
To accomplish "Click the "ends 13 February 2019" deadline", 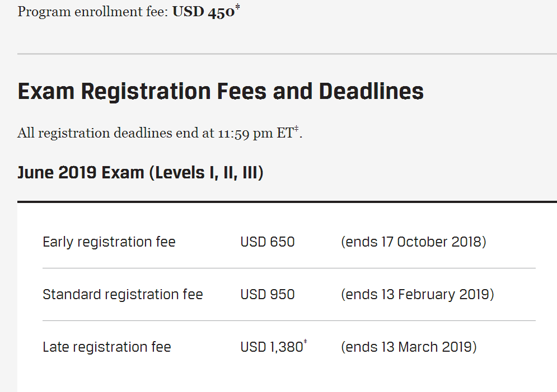I will [417, 295].
